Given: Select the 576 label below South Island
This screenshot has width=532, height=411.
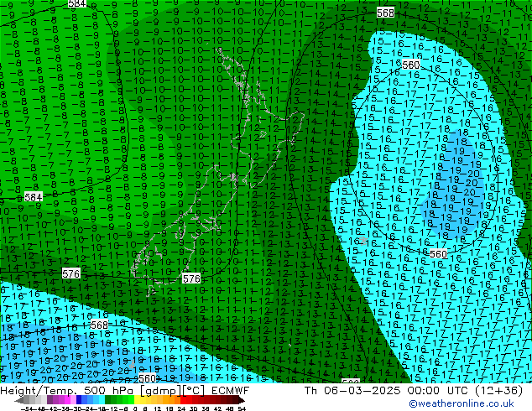Looking at the screenshot, I should click(191, 278).
